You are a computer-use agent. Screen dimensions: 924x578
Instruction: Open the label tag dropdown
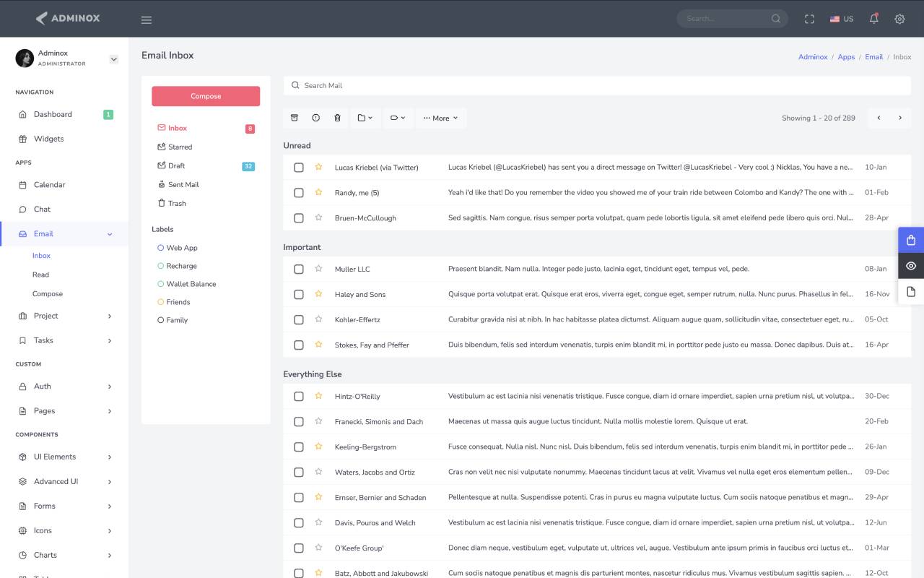pos(398,118)
